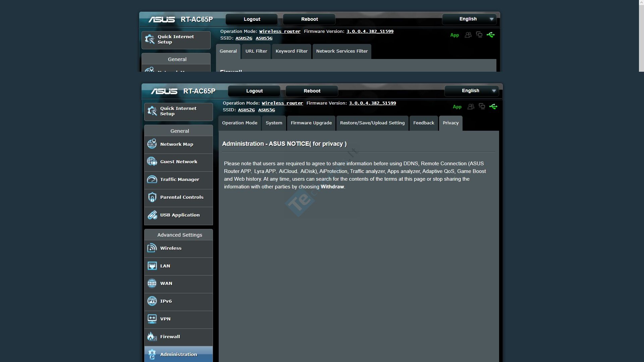The image size is (644, 362).
Task: Open Firewall flame icon
Action: click(x=152, y=337)
